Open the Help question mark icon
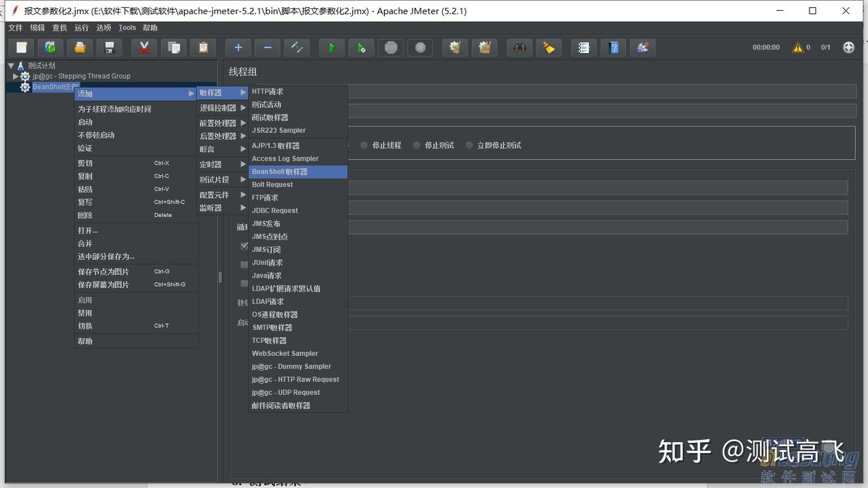 click(613, 48)
